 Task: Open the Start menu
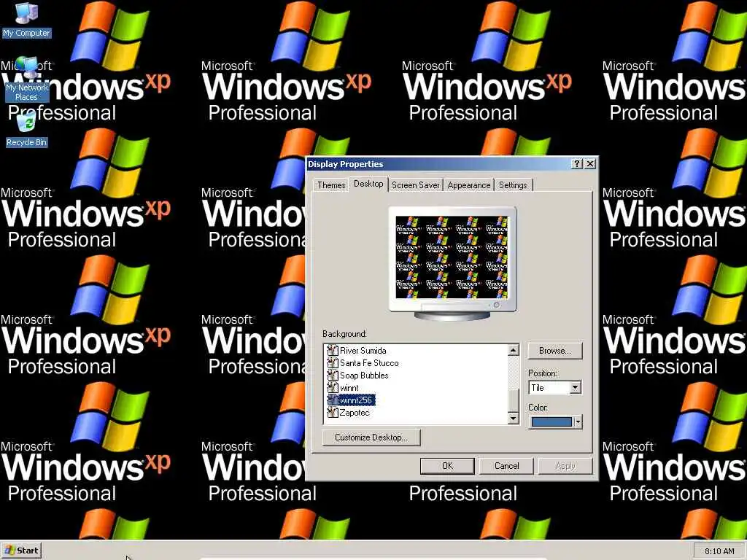21,551
